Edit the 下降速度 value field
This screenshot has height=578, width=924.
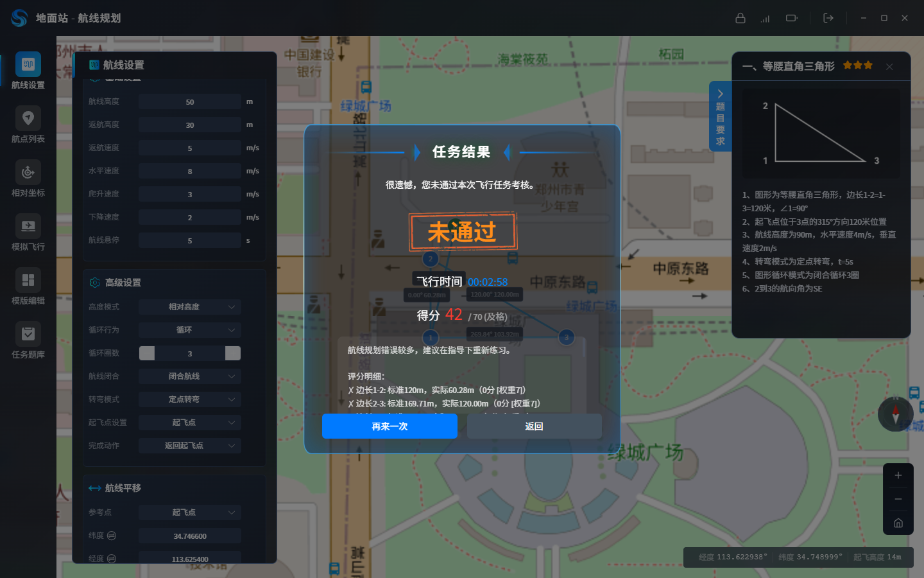tap(190, 217)
